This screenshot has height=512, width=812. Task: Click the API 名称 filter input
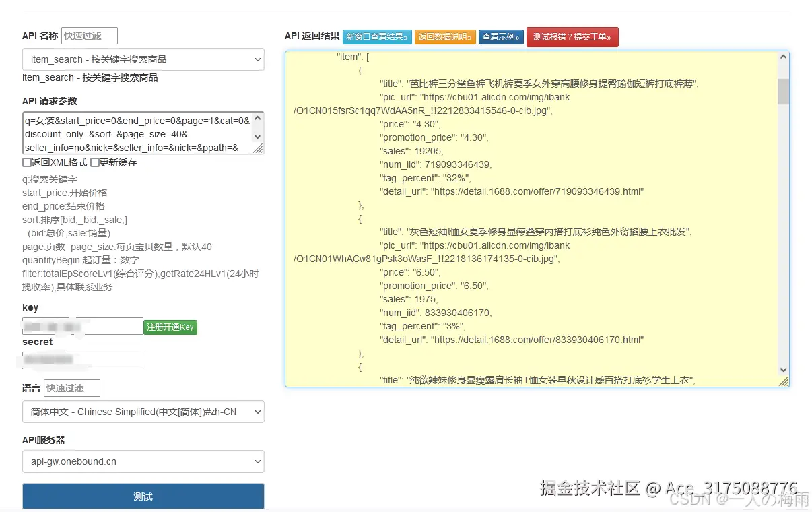[x=88, y=35]
